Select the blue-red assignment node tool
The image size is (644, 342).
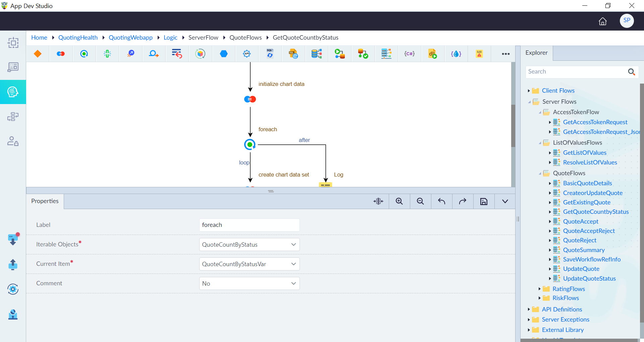(61, 54)
